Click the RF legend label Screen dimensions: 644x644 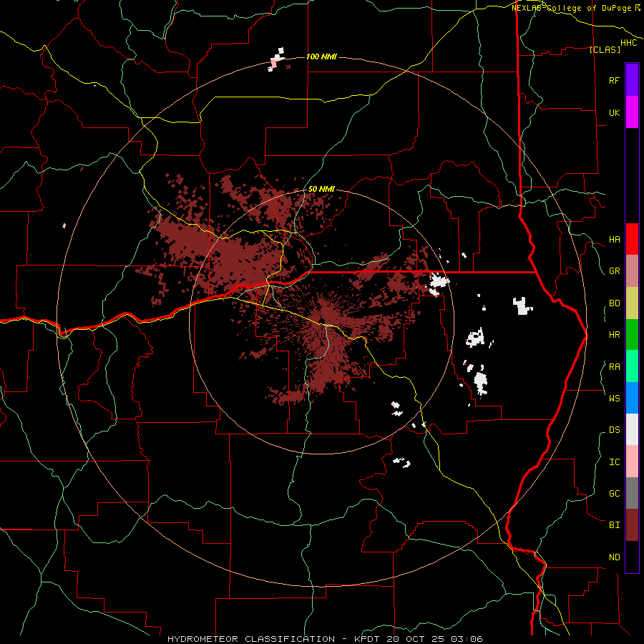[x=614, y=80]
